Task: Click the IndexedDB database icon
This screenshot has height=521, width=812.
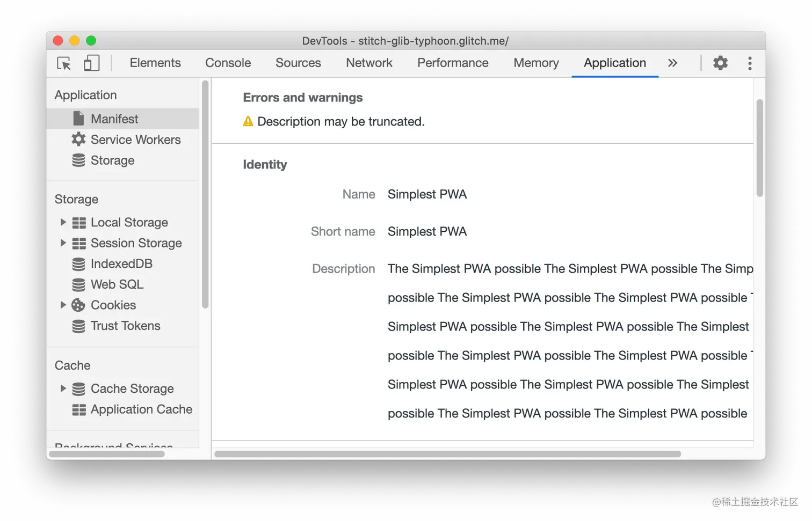Action: (x=78, y=264)
